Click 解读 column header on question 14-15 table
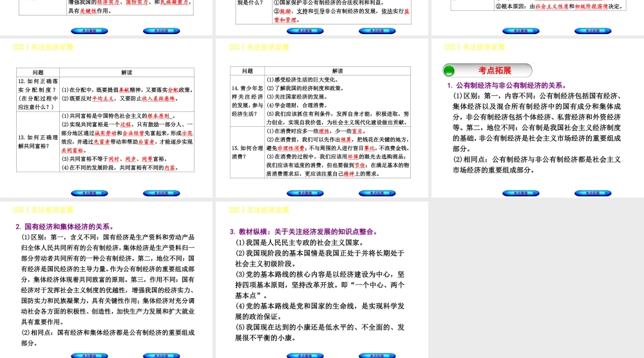The image size is (644, 358). tap(337, 71)
